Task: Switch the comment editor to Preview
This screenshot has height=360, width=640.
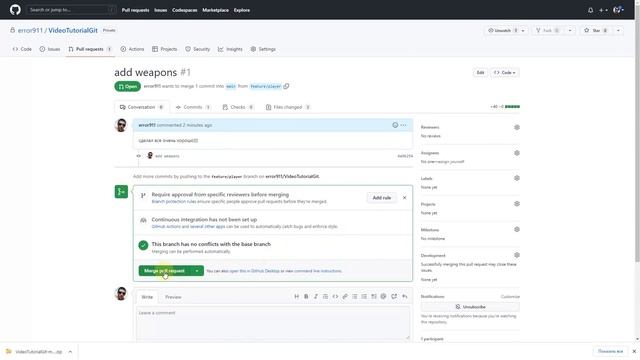Action: [173, 297]
